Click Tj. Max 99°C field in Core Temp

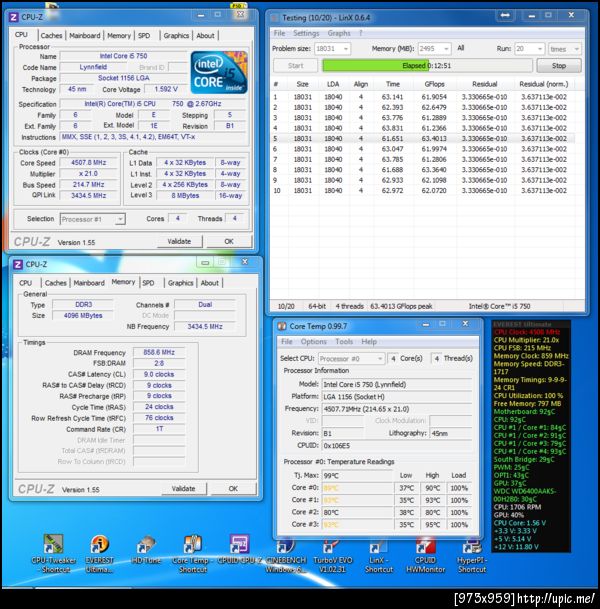coord(357,476)
